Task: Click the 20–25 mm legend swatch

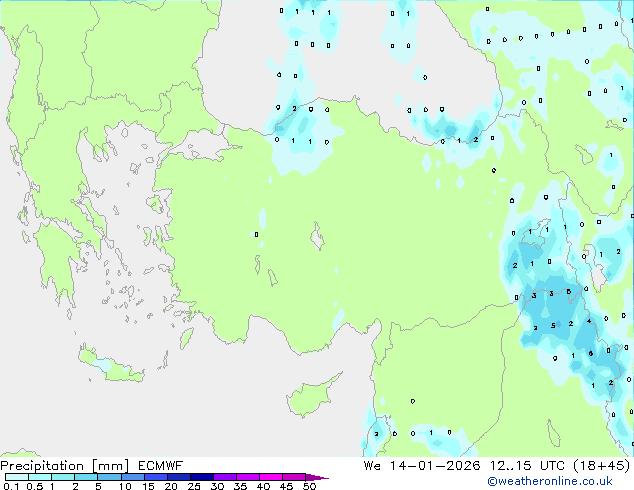Action: point(178,477)
